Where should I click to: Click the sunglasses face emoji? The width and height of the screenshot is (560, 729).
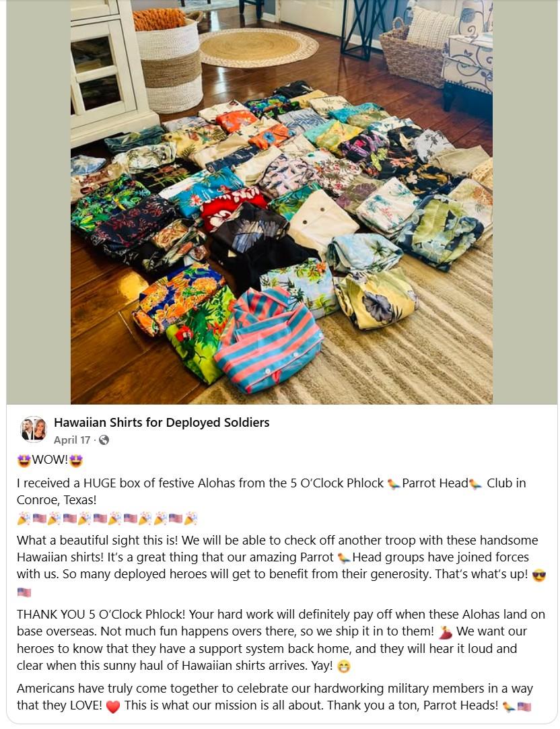pos(538,575)
